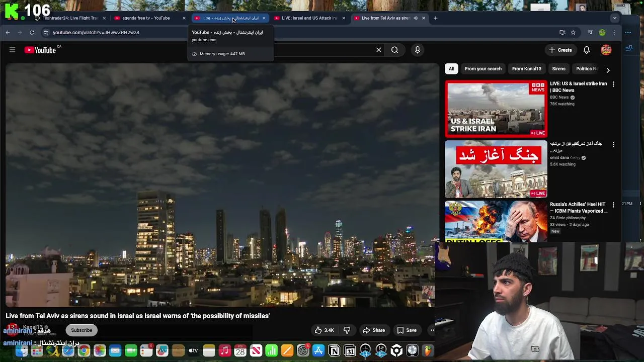Open Chrome's three-dot menu
This screenshot has width=644, height=362.
(614, 32)
